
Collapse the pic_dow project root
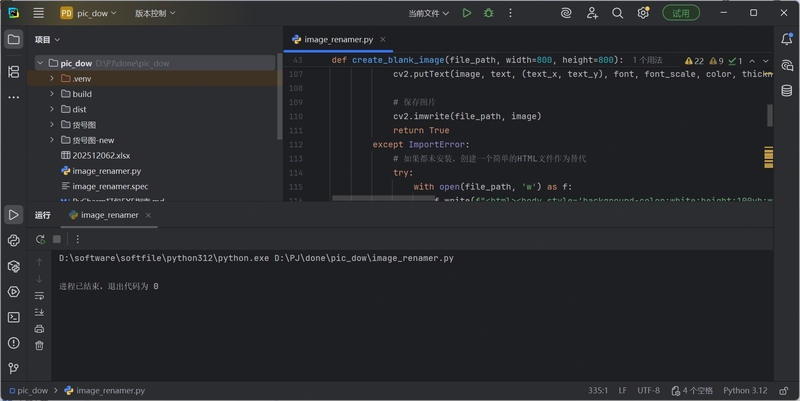[40, 63]
